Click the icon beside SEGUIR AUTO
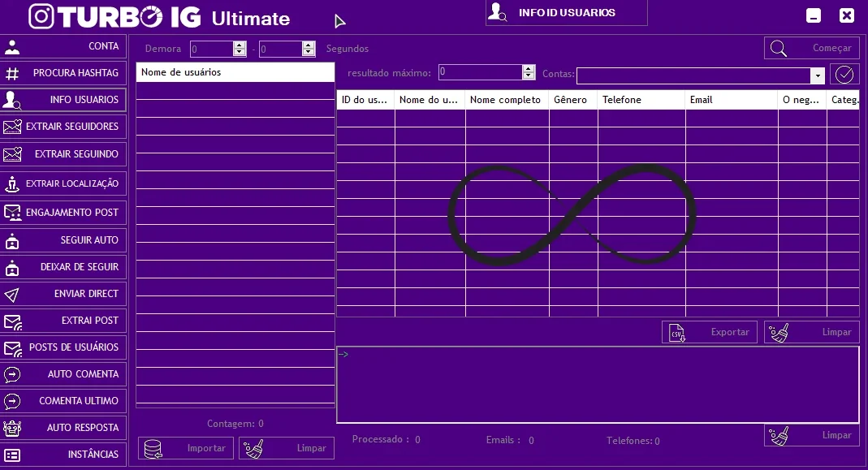The width and height of the screenshot is (868, 470). [x=12, y=241]
